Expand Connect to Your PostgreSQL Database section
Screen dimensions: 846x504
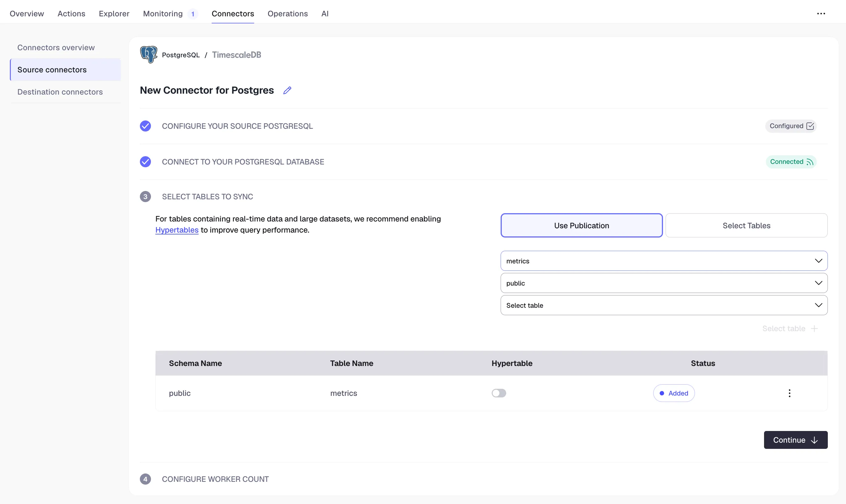243,162
